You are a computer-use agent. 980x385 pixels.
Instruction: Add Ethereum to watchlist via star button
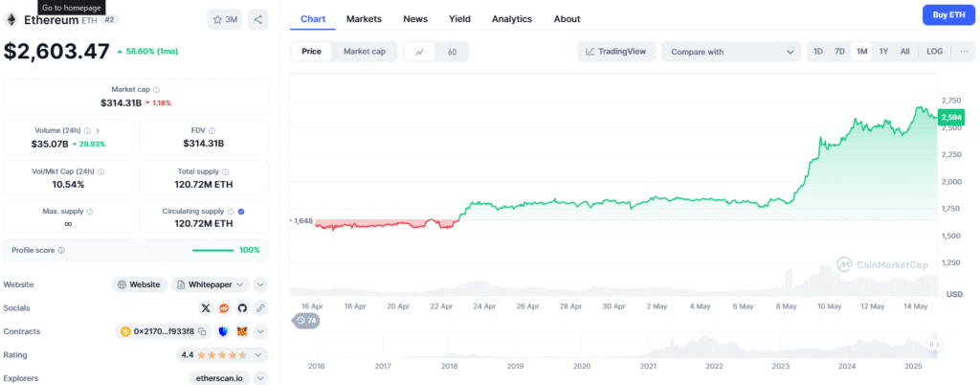tap(225, 19)
